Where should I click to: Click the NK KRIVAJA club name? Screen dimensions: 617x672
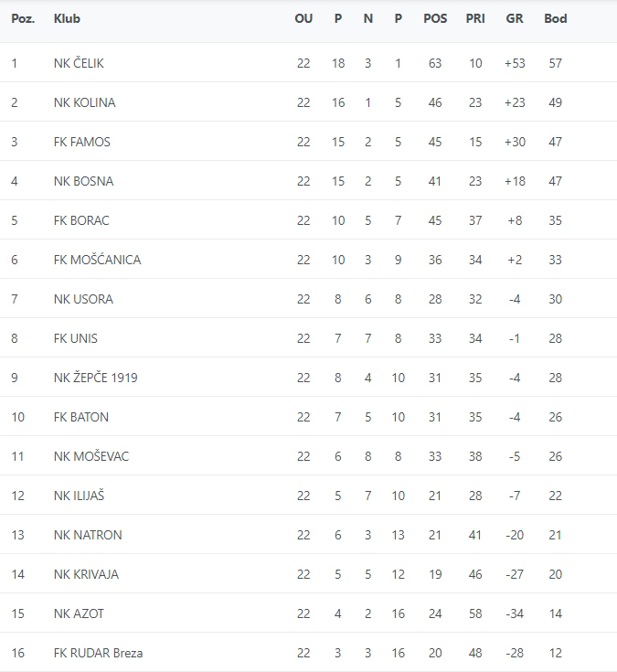click(86, 574)
